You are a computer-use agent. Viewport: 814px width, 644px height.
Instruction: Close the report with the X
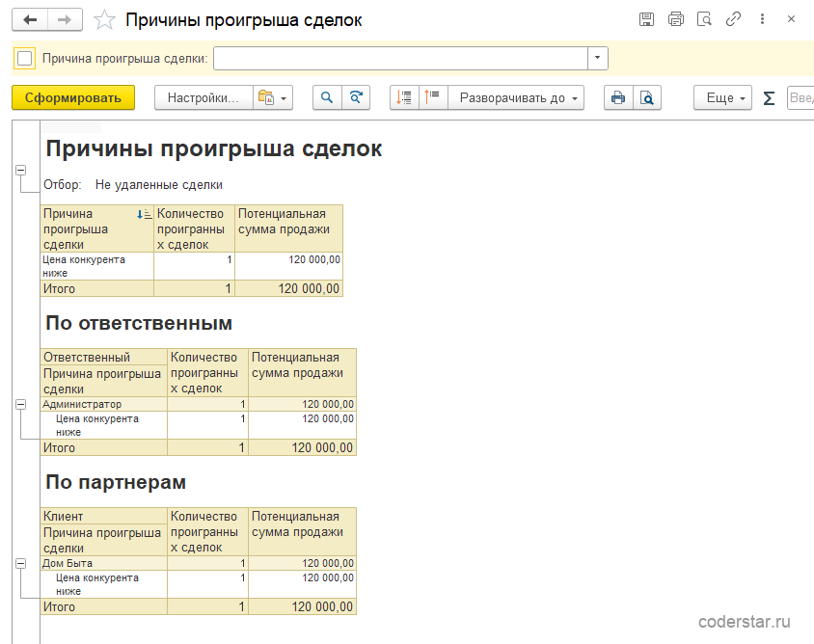pos(791,19)
